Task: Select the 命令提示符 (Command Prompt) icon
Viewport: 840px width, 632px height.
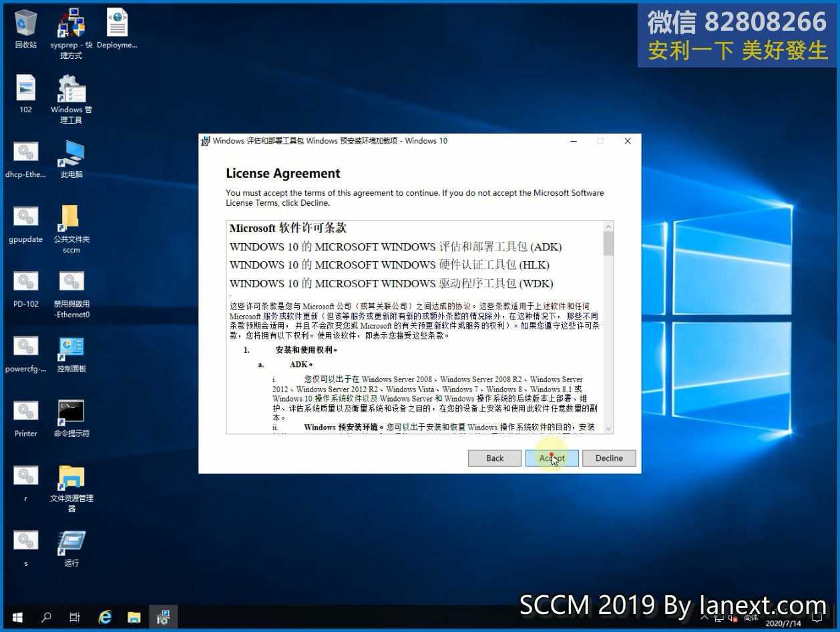Action: point(71,418)
